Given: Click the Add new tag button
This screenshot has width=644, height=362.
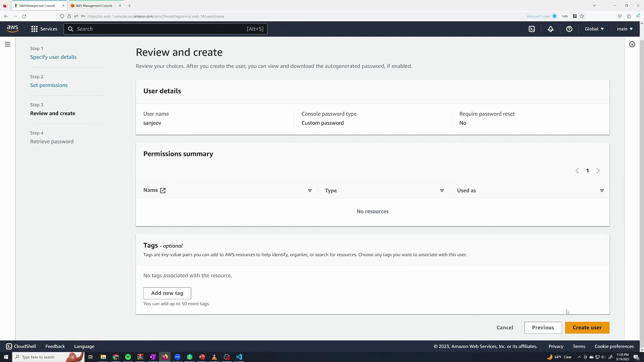Looking at the screenshot, I should pos(167,293).
